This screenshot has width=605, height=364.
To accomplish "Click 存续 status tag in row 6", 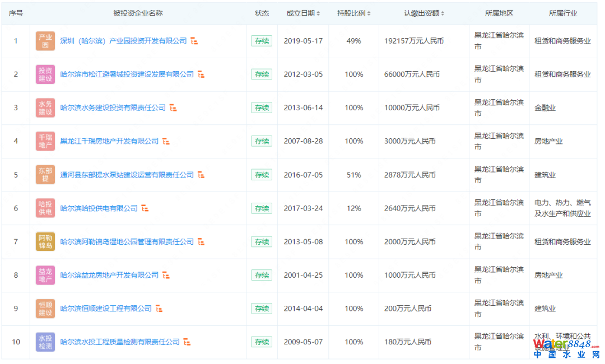I will click(262, 208).
